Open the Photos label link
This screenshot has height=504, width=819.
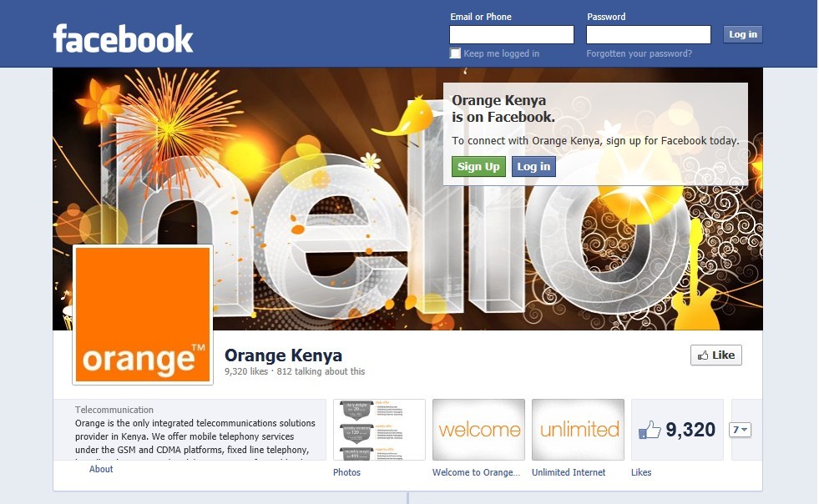(346, 472)
